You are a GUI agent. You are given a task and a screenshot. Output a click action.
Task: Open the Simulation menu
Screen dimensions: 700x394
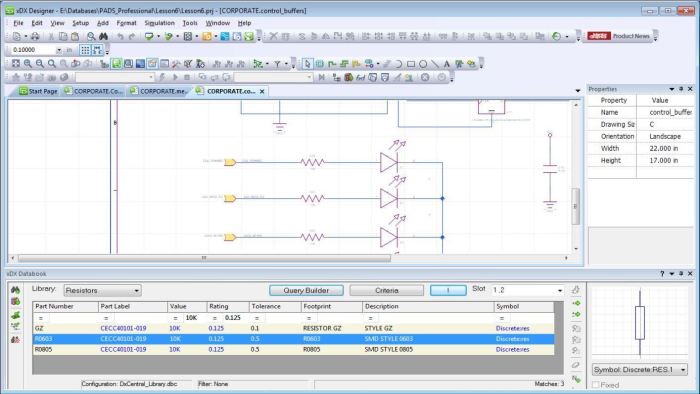point(159,23)
